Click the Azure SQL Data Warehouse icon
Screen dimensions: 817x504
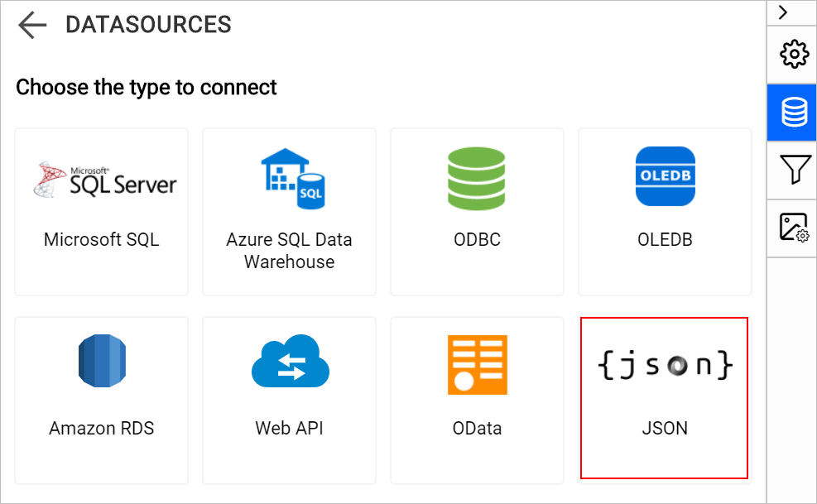pyautogui.click(x=289, y=179)
